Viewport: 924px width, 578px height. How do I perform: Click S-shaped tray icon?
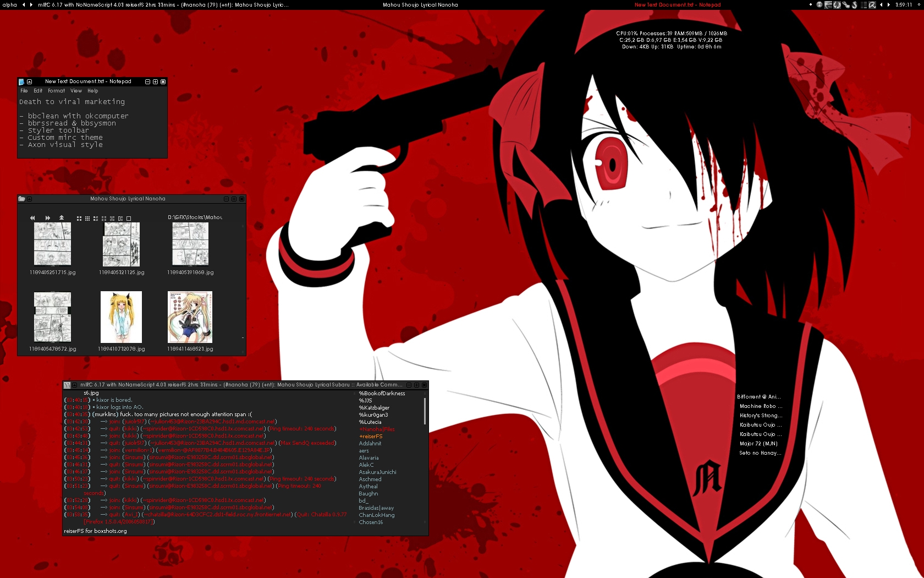click(855, 4)
